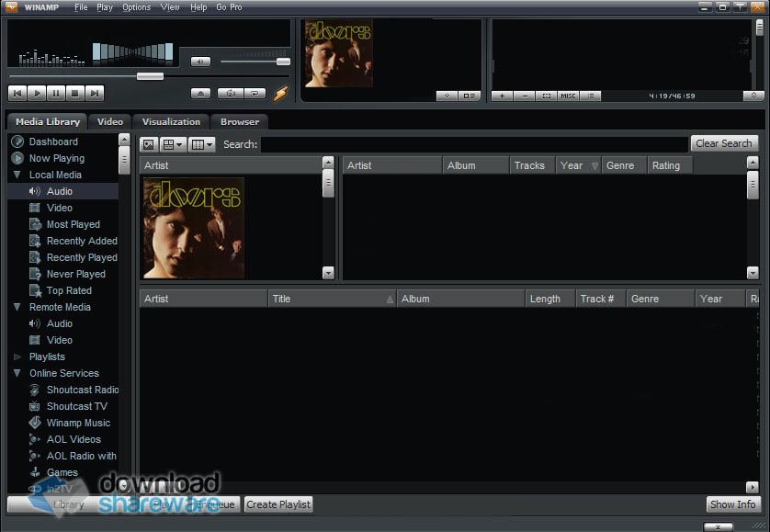Skip to the previous track
The width and height of the screenshot is (770, 532).
pos(17,93)
